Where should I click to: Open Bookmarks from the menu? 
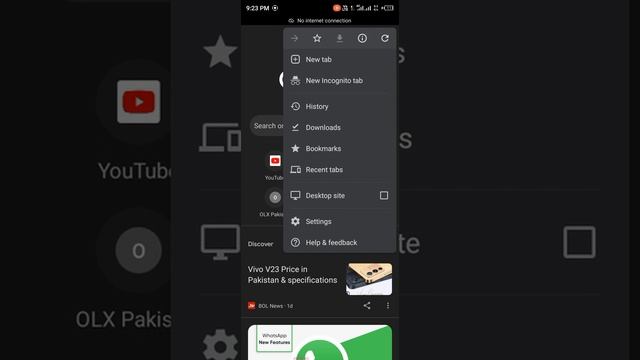[340, 149]
